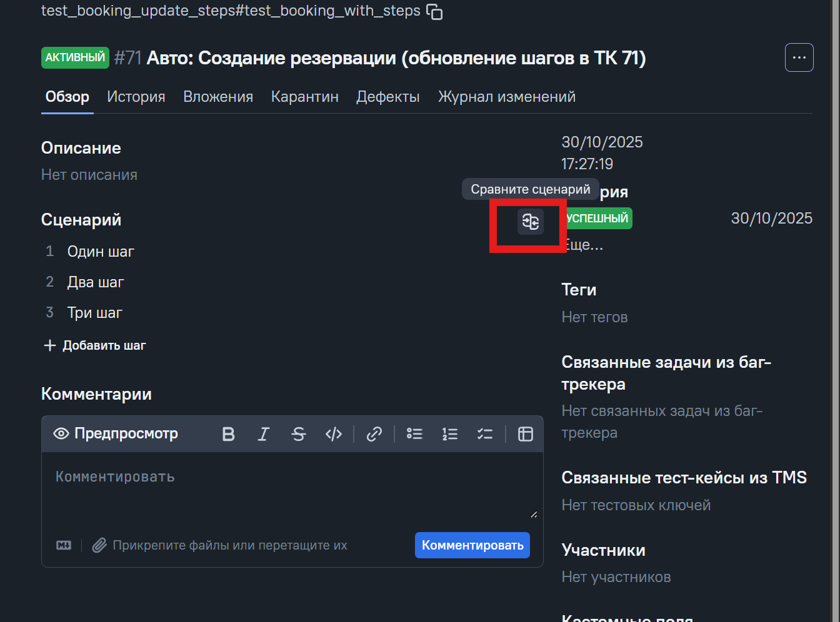Click the Еще... link under history

[x=583, y=245]
